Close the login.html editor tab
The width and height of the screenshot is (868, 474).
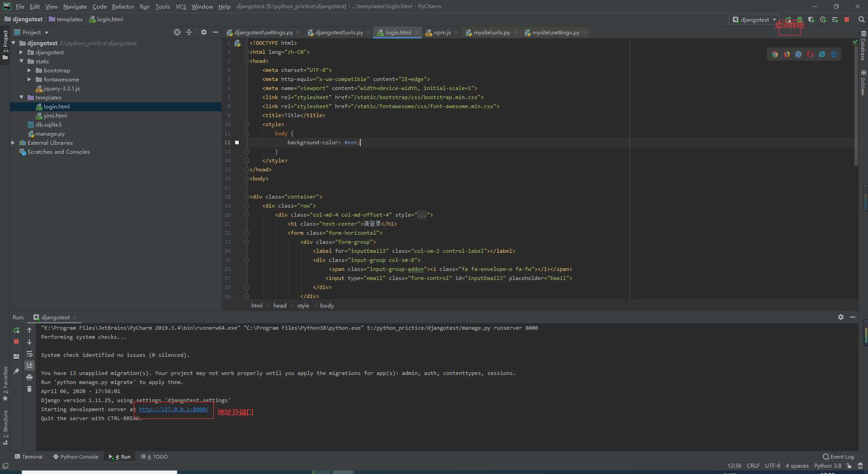[x=416, y=32]
